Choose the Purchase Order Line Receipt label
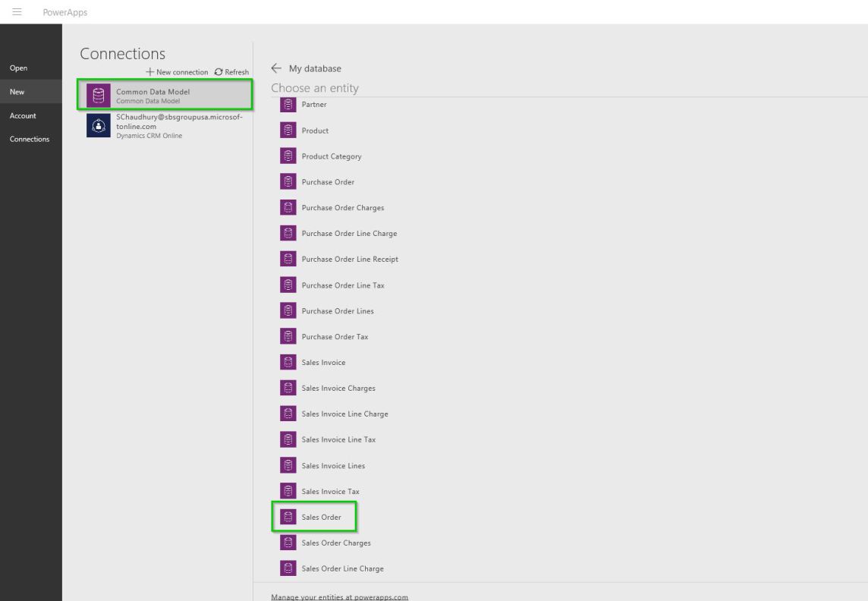Viewport: 868px width, 601px height. click(350, 259)
